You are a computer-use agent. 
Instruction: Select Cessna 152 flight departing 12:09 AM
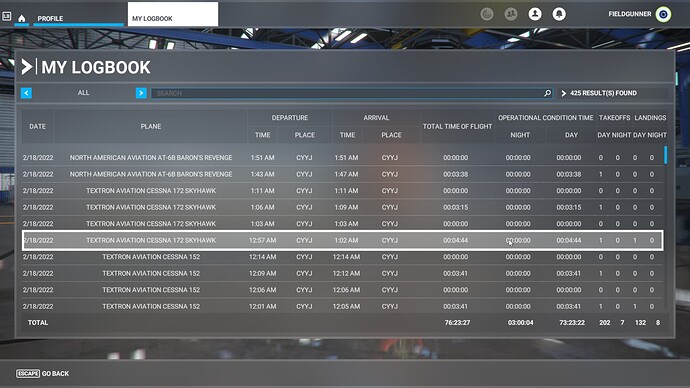pos(342,273)
